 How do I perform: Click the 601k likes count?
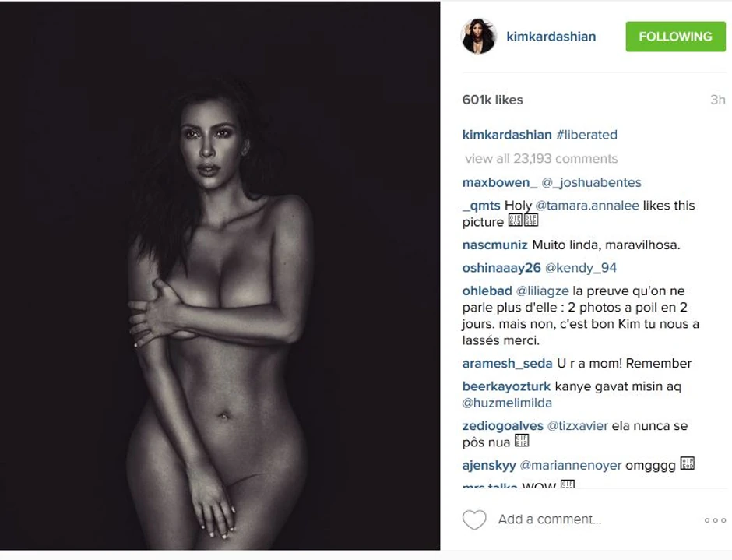[492, 100]
